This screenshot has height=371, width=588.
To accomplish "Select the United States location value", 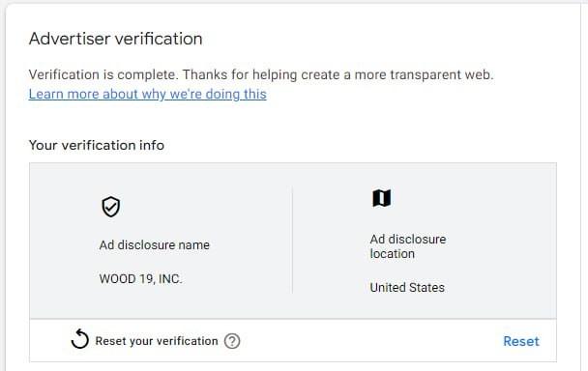I will click(x=407, y=288).
